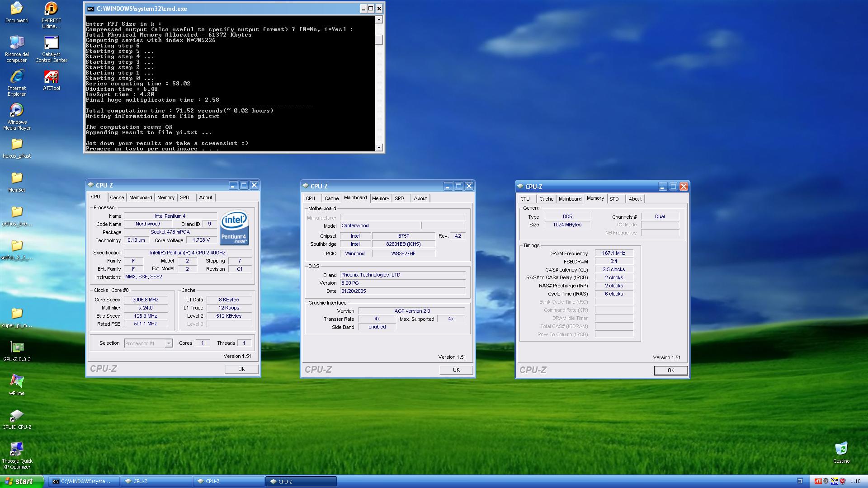Click the Multiplier x 24.0 value

pos(146,308)
